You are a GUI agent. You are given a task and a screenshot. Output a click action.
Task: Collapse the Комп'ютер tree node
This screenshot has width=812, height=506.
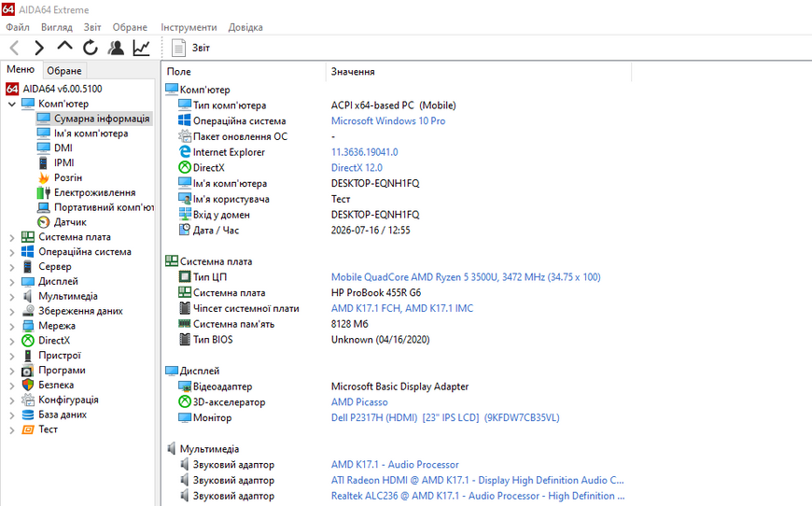point(12,105)
